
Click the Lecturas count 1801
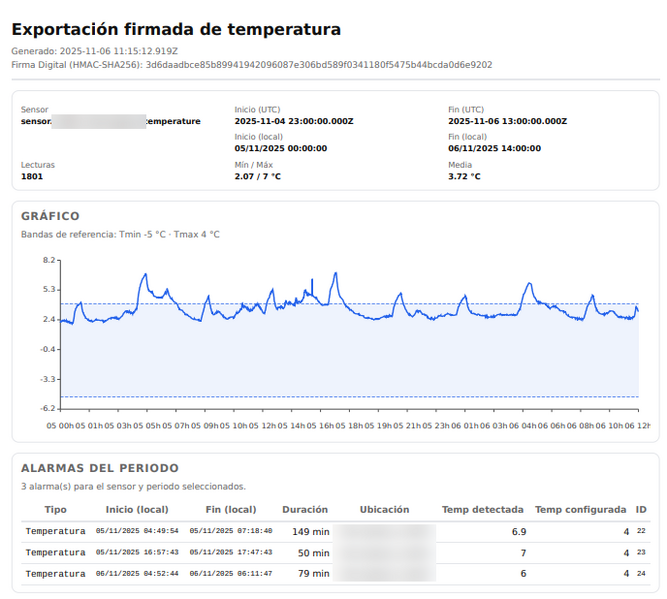click(32, 176)
